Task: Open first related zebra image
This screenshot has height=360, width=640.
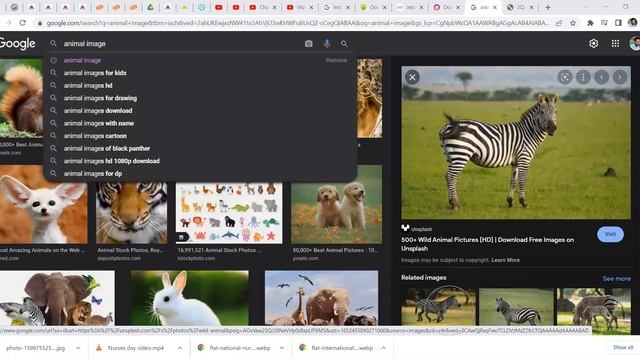Action: click(x=438, y=307)
